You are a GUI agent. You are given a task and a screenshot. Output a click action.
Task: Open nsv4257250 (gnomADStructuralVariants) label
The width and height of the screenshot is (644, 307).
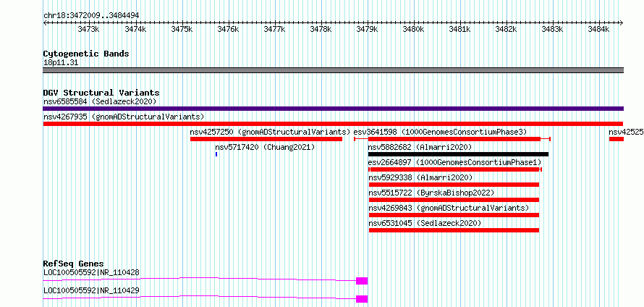270,132
